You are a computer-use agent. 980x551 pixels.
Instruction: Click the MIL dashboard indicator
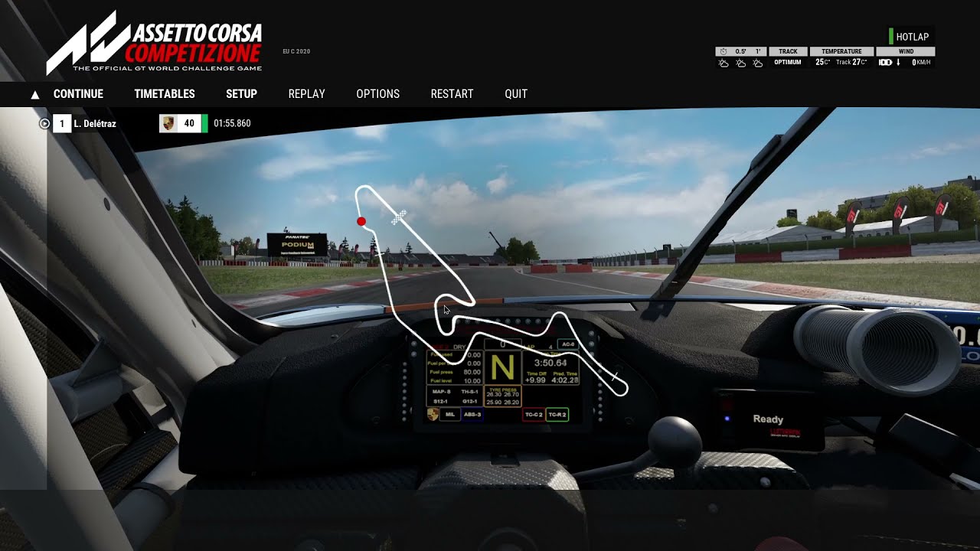[x=450, y=415]
